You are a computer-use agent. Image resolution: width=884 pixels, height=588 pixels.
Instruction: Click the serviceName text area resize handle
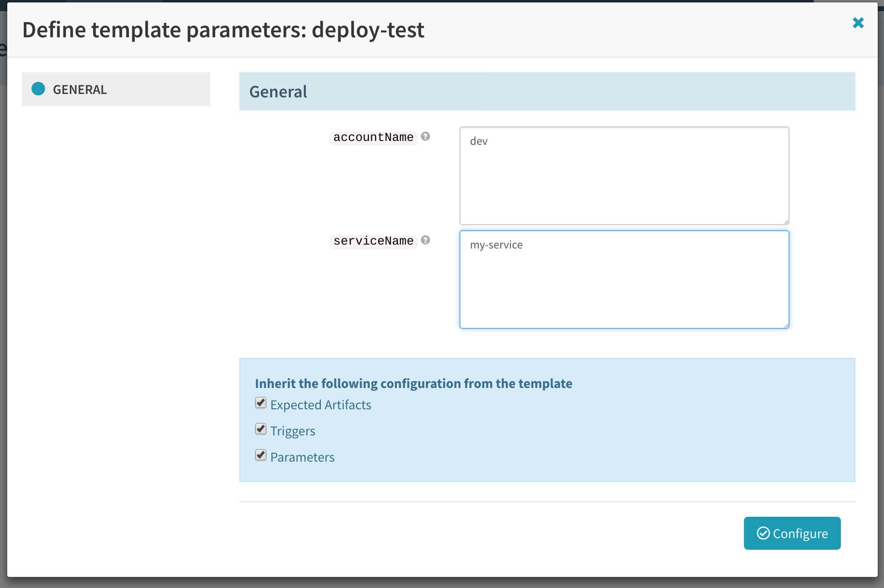click(x=786, y=325)
